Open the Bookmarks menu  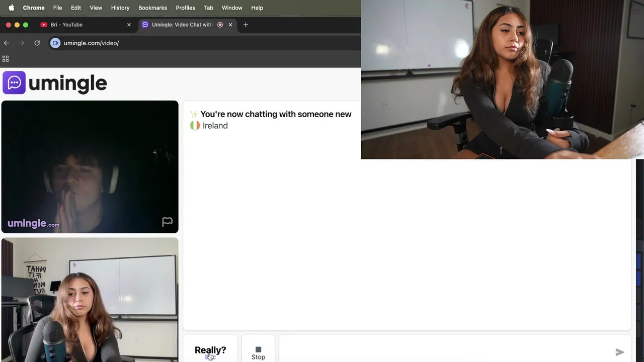(152, 8)
